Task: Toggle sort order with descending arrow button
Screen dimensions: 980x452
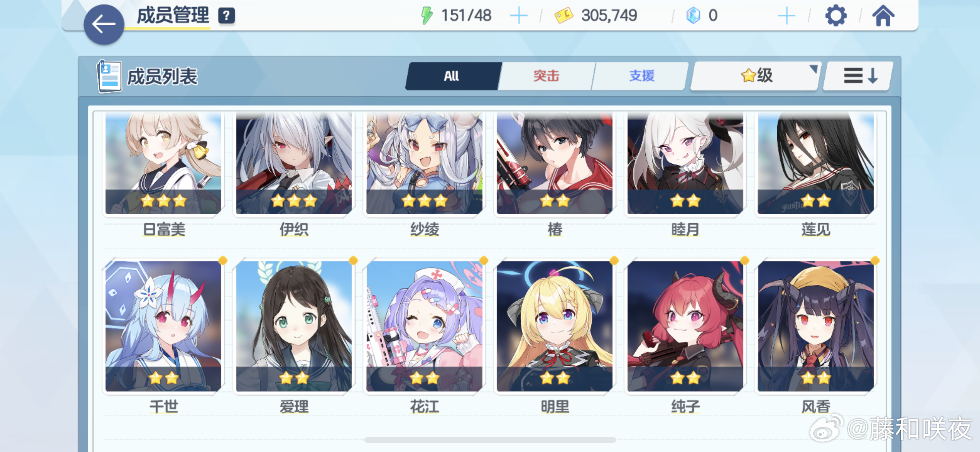Action: pyautogui.click(x=858, y=76)
